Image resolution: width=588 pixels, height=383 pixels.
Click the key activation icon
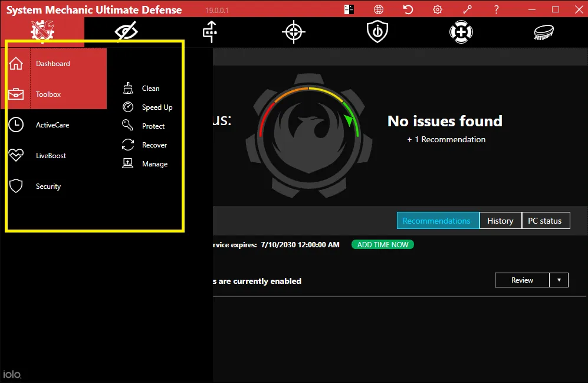coord(467,9)
